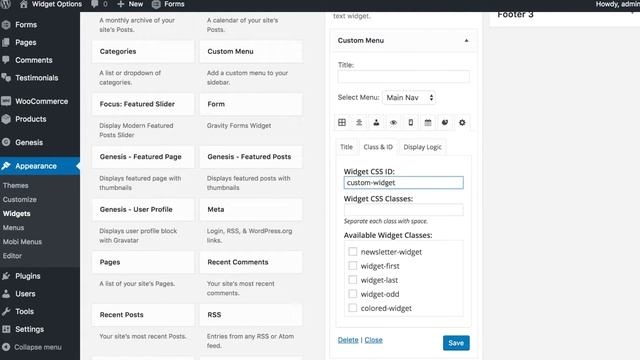Check the widget-first class
640x360 pixels.
[x=353, y=266]
